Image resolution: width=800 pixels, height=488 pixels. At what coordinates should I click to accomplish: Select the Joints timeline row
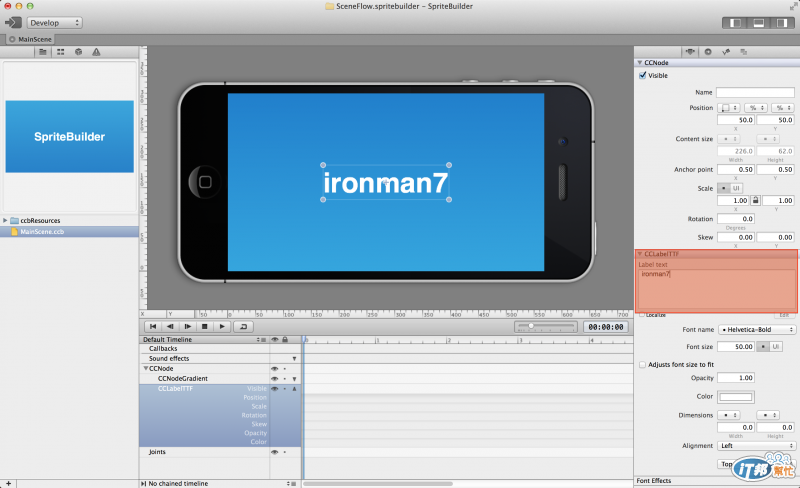[157, 452]
